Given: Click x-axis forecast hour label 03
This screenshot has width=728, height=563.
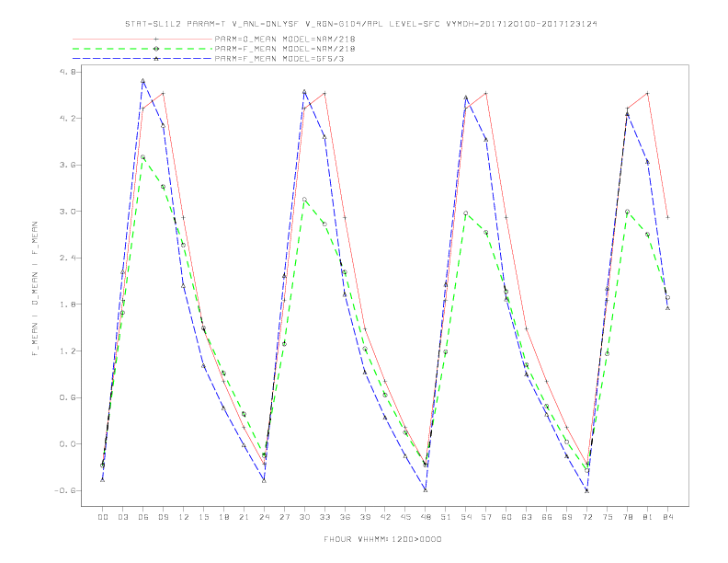Looking at the screenshot, I should (122, 517).
